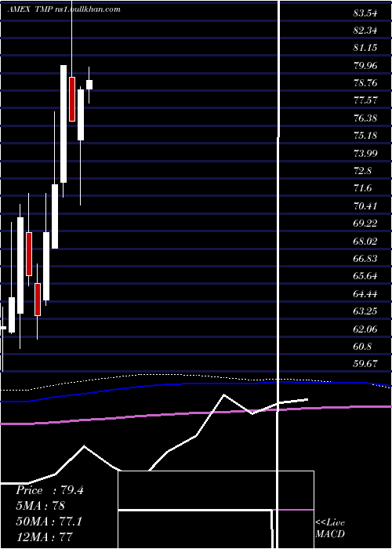
Task: Click the 71.6 price axis label
Action: point(362,189)
